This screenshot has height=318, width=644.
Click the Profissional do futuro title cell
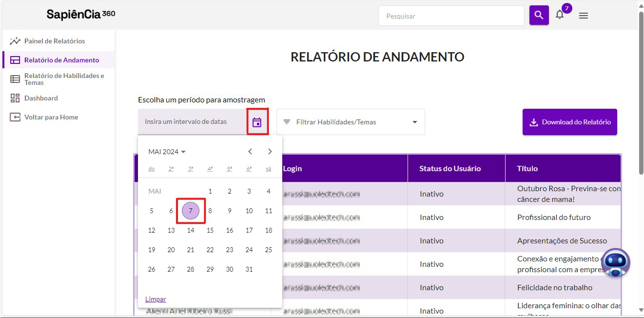click(563, 217)
